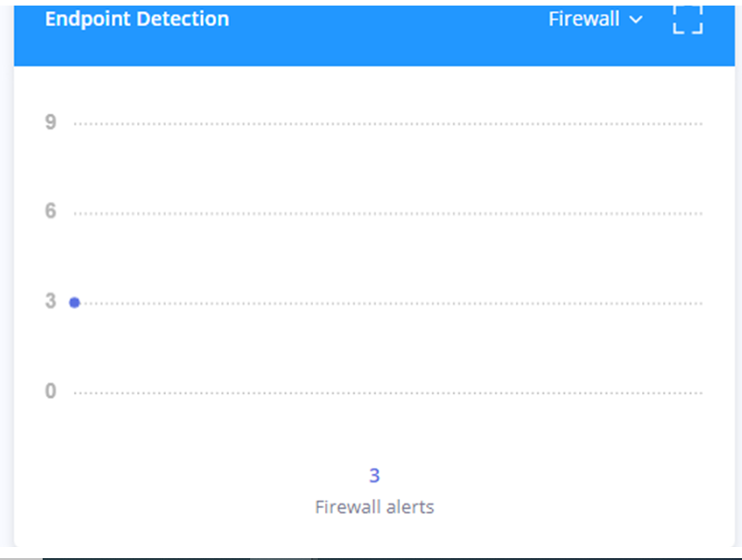Click the dark taskbar strip at the bottom
Image resolution: width=742 pixels, height=560 pixels.
click(392, 558)
